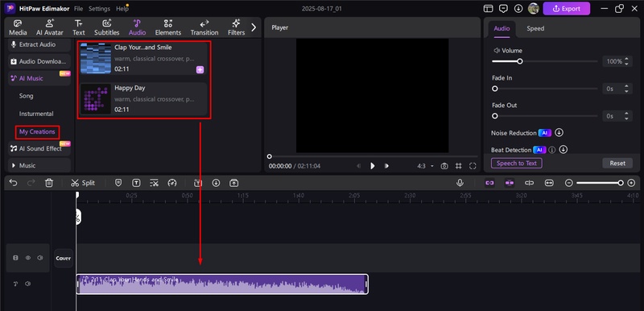Open the Media panel
Viewport: 644px width, 311px height.
[x=18, y=27]
